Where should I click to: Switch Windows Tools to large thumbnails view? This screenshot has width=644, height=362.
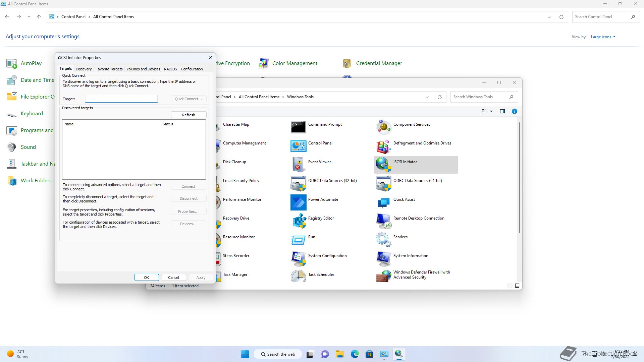click(x=517, y=286)
